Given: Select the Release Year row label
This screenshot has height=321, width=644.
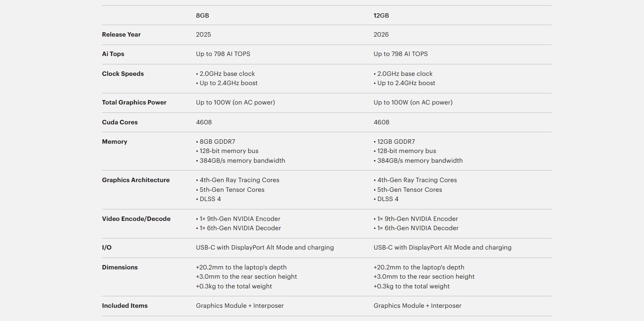Looking at the screenshot, I should (121, 34).
